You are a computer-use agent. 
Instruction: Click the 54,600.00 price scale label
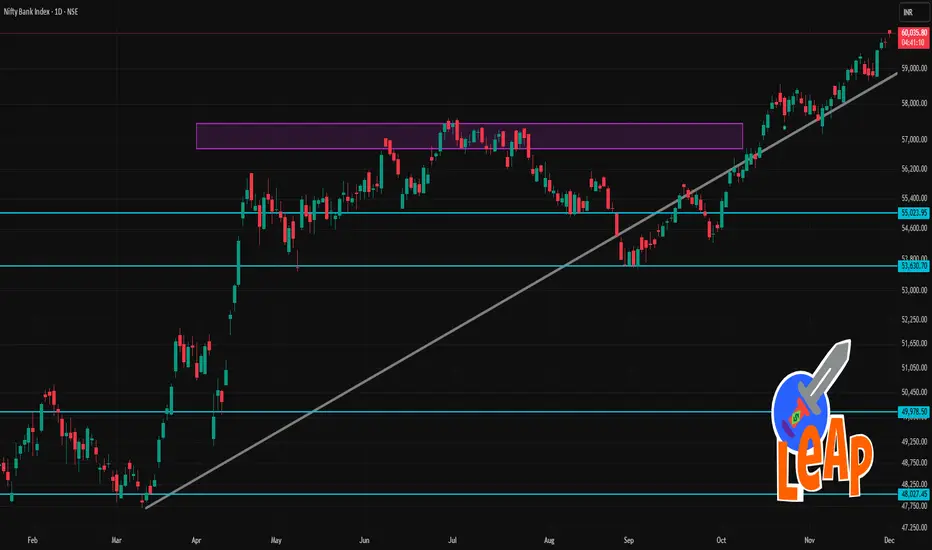pos(914,228)
